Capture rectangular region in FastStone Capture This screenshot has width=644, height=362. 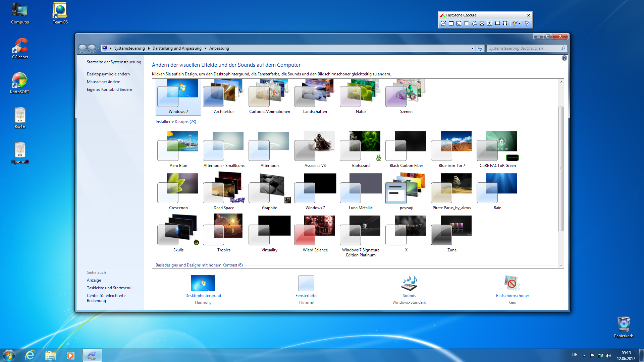467,23
